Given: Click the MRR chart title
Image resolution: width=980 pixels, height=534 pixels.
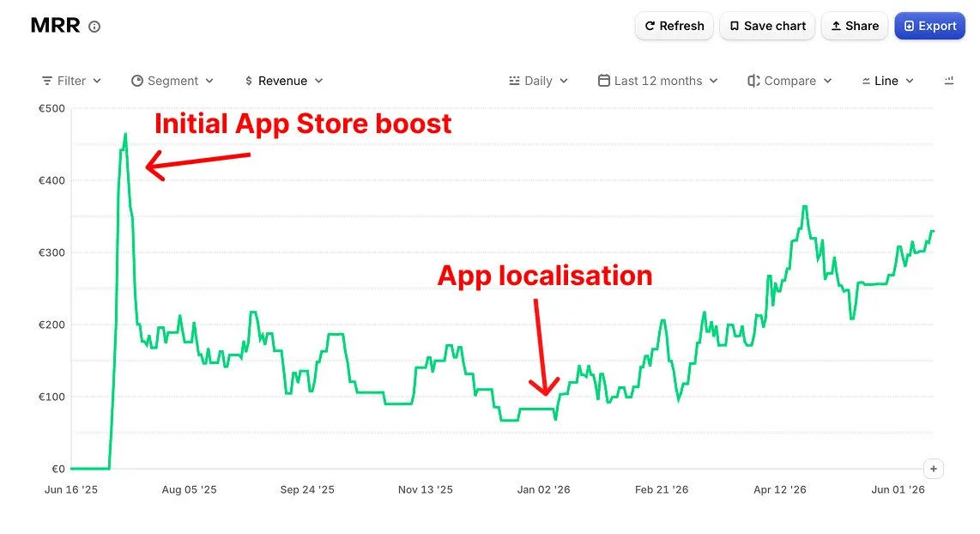Looking at the screenshot, I should [x=55, y=26].
